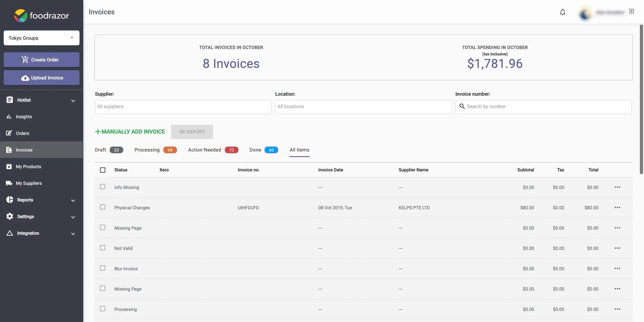Click the Integration triangle icon
Image resolution: width=644 pixels, height=322 pixels.
click(x=9, y=233)
